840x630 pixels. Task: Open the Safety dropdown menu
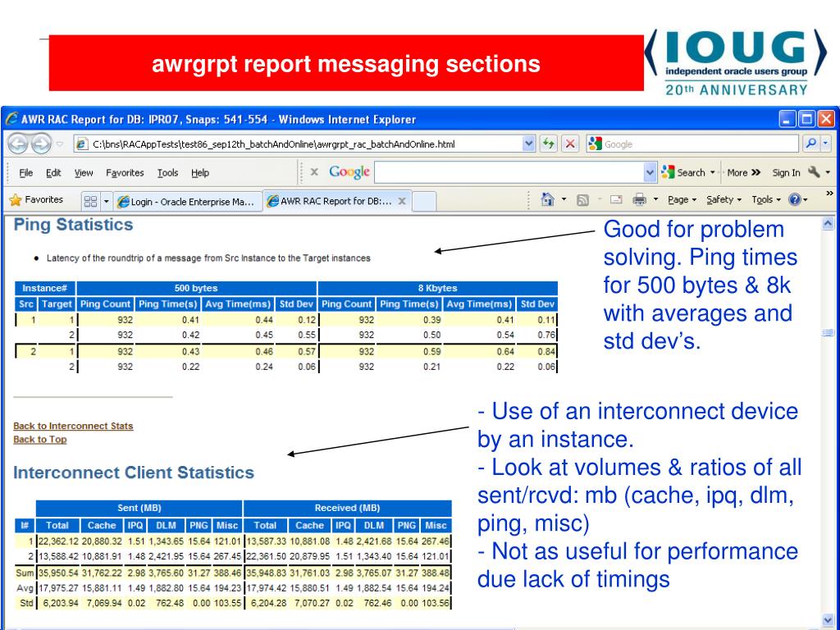coord(724,200)
